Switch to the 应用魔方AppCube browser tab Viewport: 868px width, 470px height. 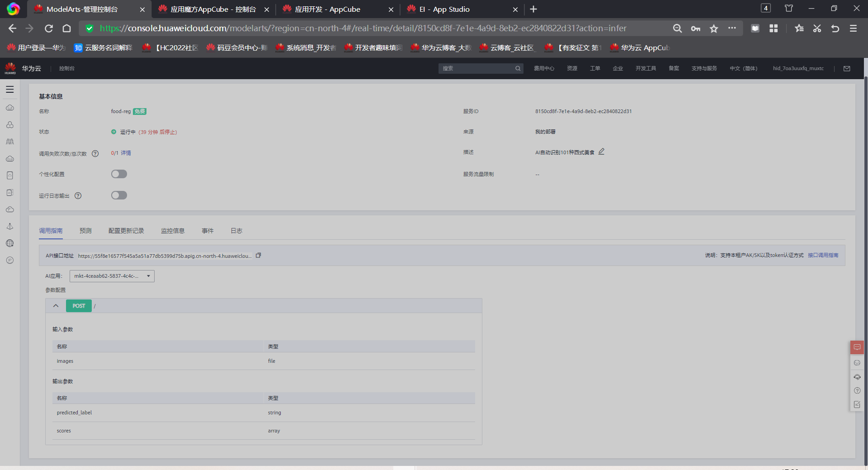pyautogui.click(x=213, y=9)
